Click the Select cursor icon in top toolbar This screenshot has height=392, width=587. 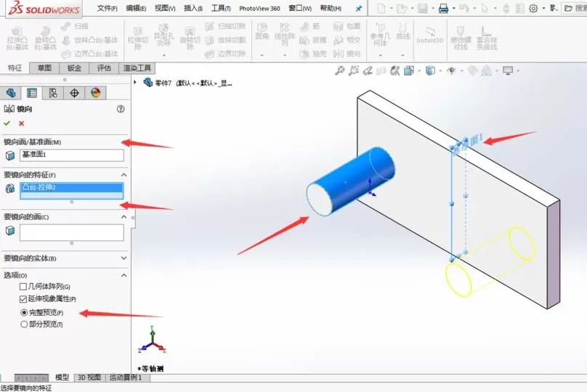pyautogui.click(x=485, y=8)
